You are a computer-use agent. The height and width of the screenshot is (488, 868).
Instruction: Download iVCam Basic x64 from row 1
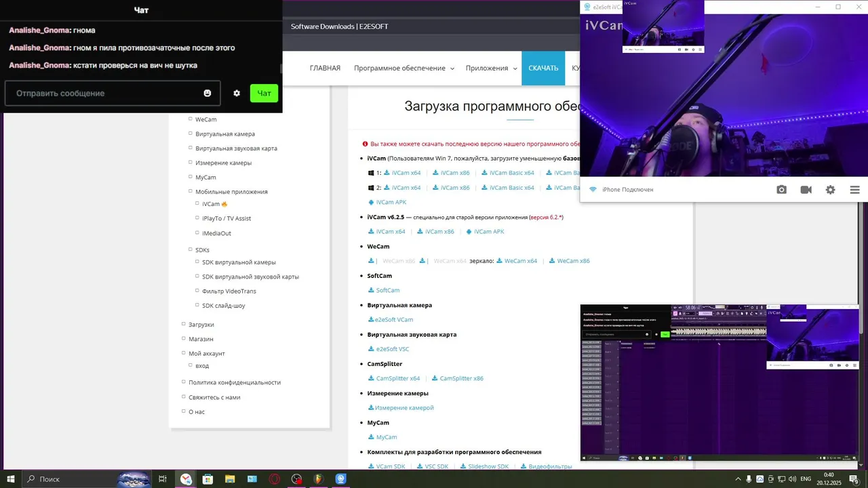tap(508, 173)
